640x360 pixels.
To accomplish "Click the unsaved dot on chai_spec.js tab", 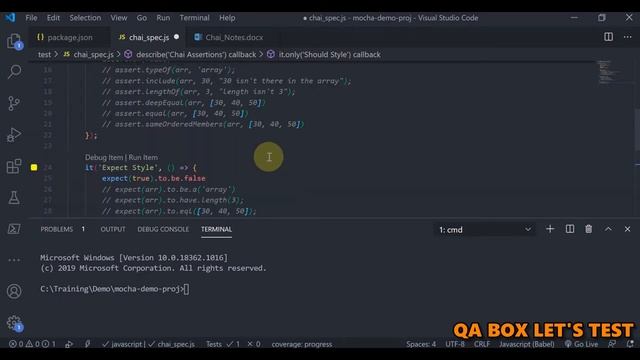I will [176, 37].
